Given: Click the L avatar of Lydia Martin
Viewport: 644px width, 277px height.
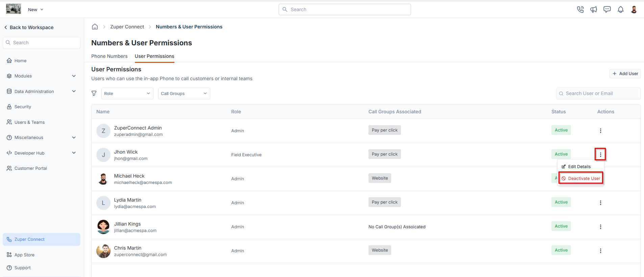Looking at the screenshot, I should pos(103,203).
